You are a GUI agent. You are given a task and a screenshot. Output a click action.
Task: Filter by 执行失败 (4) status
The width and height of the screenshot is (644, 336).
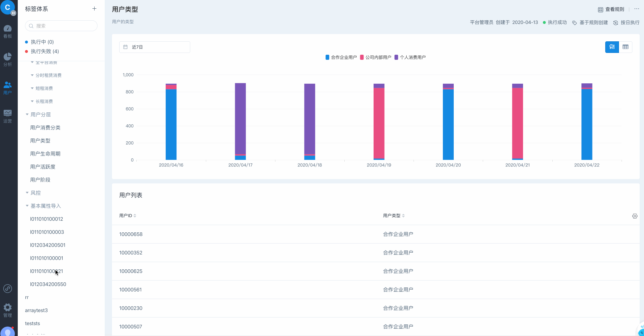click(x=42, y=51)
